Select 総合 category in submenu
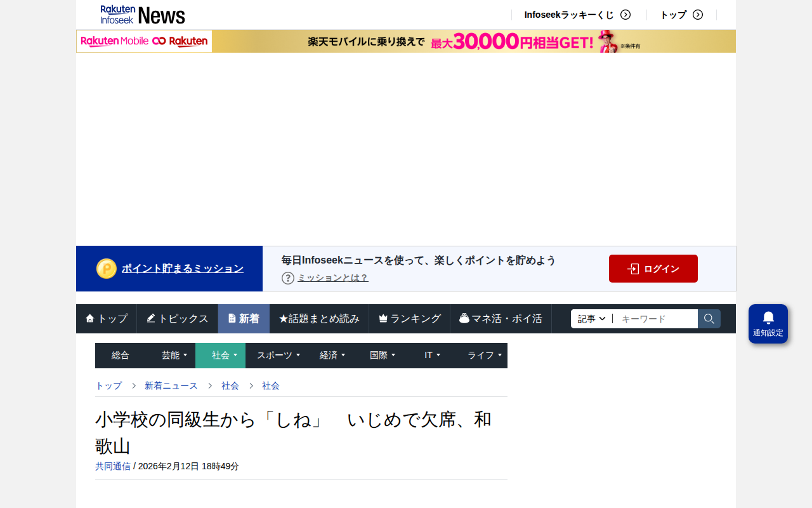The width and height of the screenshot is (812, 508). click(120, 356)
